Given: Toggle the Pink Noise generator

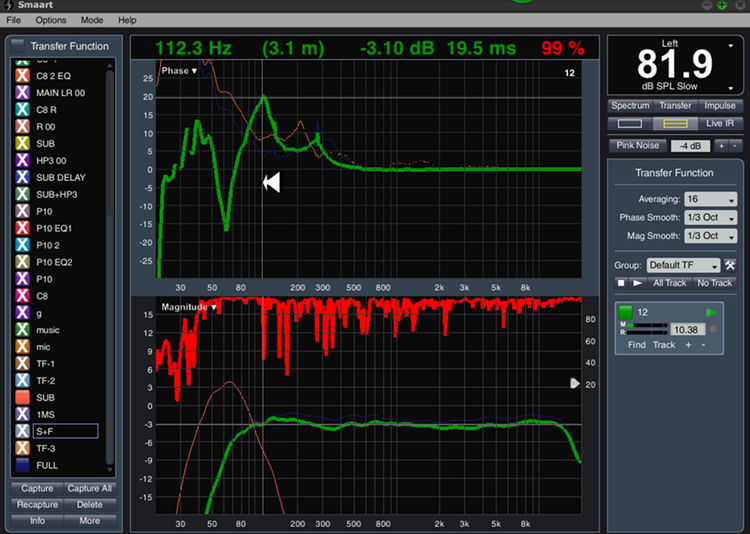Looking at the screenshot, I should [638, 145].
